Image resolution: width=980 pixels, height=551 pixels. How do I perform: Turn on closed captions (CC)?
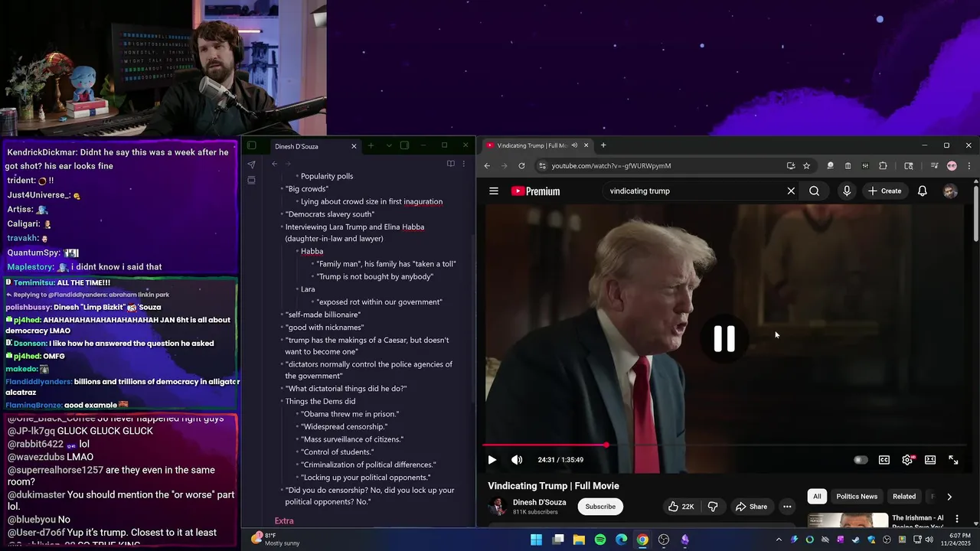tap(884, 460)
